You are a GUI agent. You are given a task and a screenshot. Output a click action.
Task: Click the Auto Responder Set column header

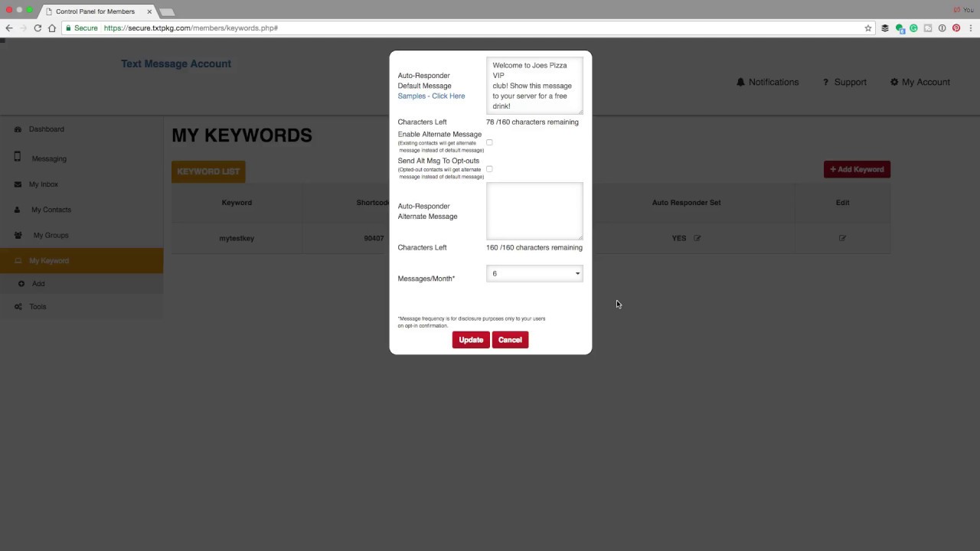tap(686, 203)
